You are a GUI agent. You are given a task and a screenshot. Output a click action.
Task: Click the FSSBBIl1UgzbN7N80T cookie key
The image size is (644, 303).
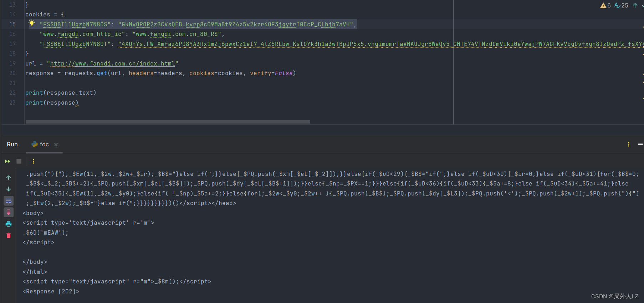75,44
